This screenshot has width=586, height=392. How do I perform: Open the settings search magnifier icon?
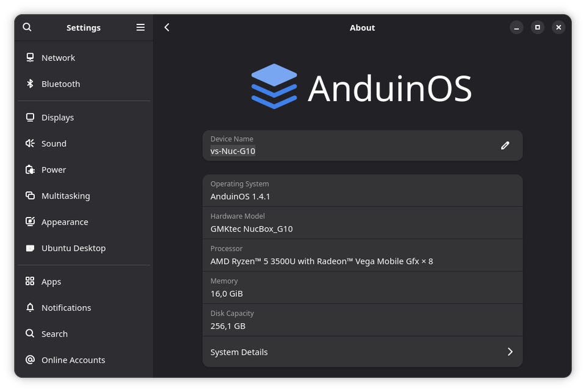[27, 27]
